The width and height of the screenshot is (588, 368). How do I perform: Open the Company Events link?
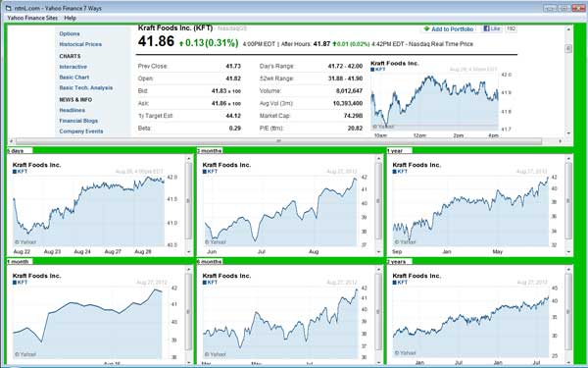[81, 131]
